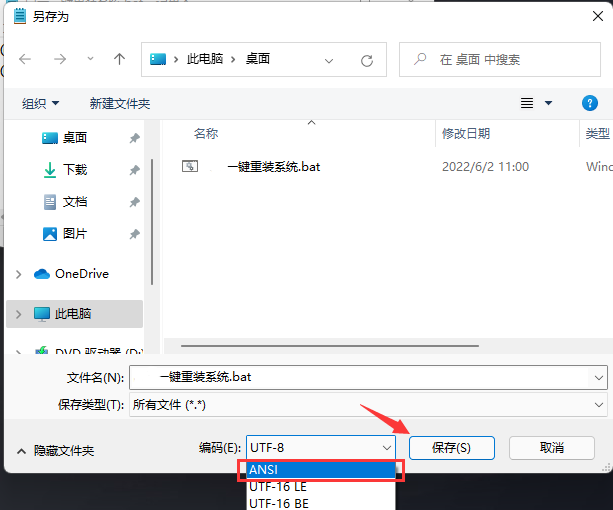Image resolution: width=613 pixels, height=510 pixels.
Task: Open recent locations chevron
Action: (90, 59)
